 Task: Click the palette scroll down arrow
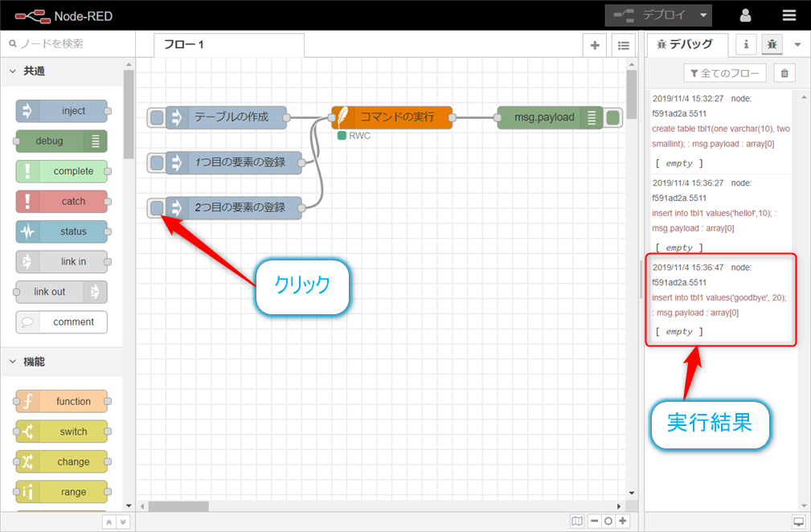click(x=129, y=506)
